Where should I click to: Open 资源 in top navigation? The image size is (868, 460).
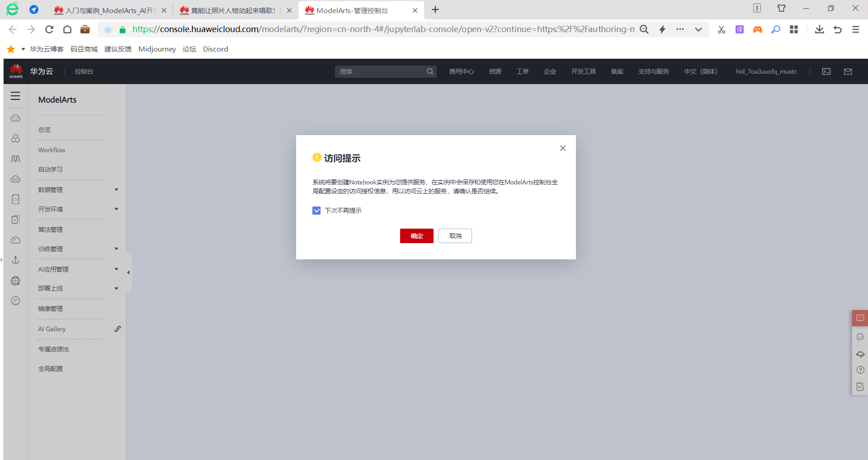495,71
